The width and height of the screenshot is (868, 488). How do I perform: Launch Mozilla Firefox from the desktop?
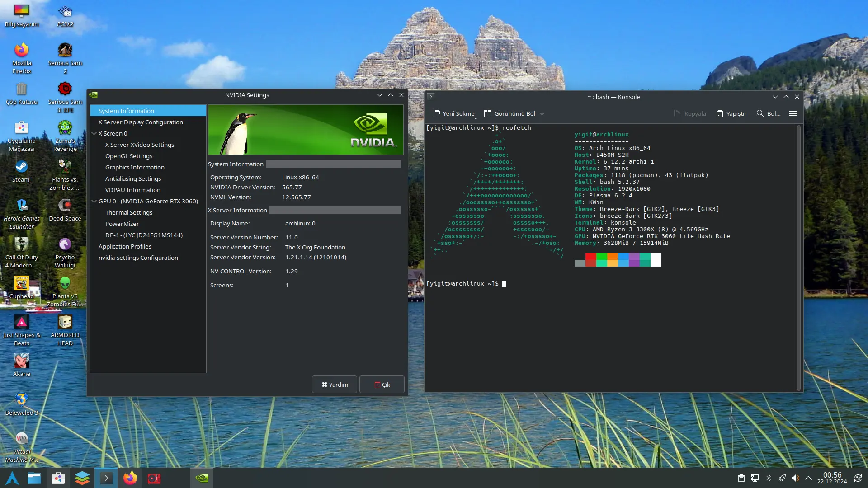tap(22, 58)
